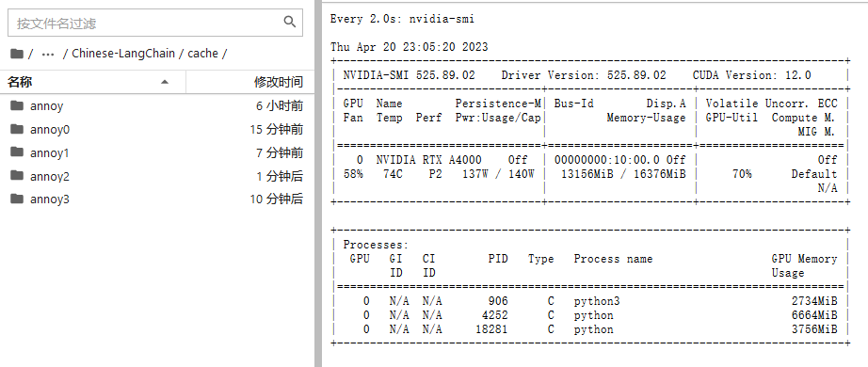The height and width of the screenshot is (367, 868).
Task: Click the 'Every 2.0s: nvidia-smi' terminal line
Action: click(402, 19)
